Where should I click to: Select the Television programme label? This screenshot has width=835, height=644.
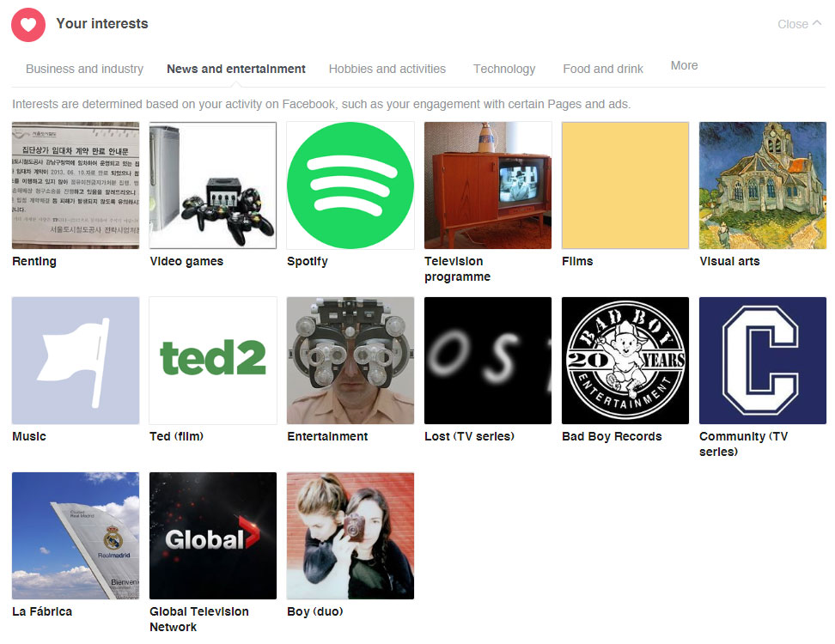tap(457, 269)
